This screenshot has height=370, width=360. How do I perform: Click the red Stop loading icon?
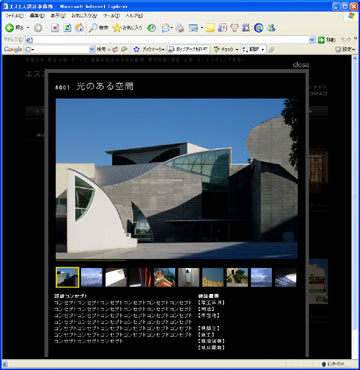click(x=55, y=28)
